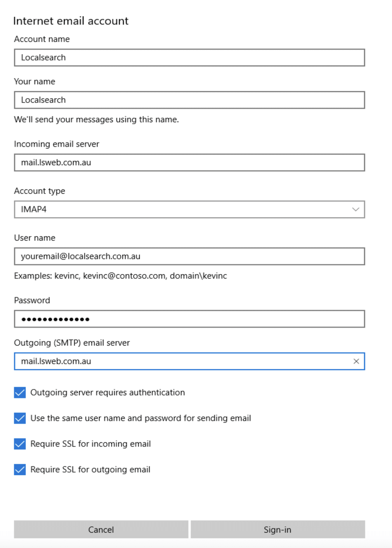Click the Examples helper text under User name
Viewport: 392px width, 548px height.
point(121,275)
